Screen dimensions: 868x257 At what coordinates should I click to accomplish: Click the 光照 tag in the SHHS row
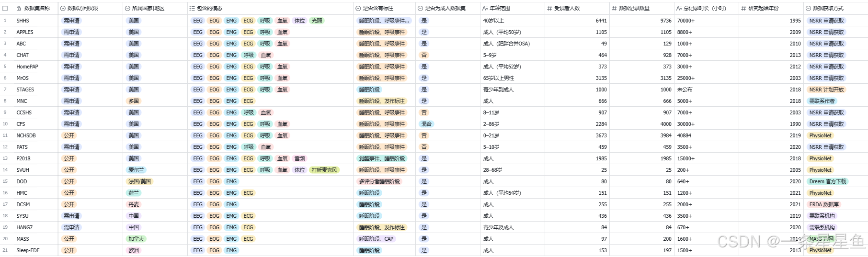click(x=317, y=21)
